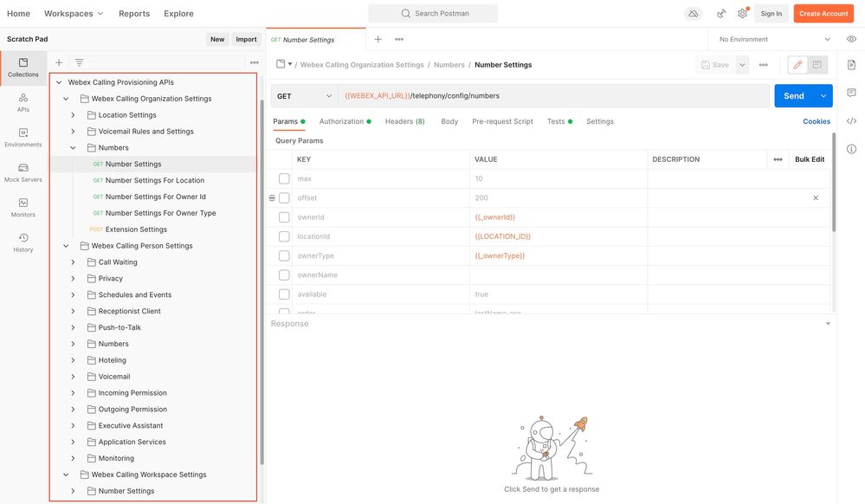
Task: Collapse the Webex Calling Provisioning APIs collection
Action: click(x=59, y=82)
